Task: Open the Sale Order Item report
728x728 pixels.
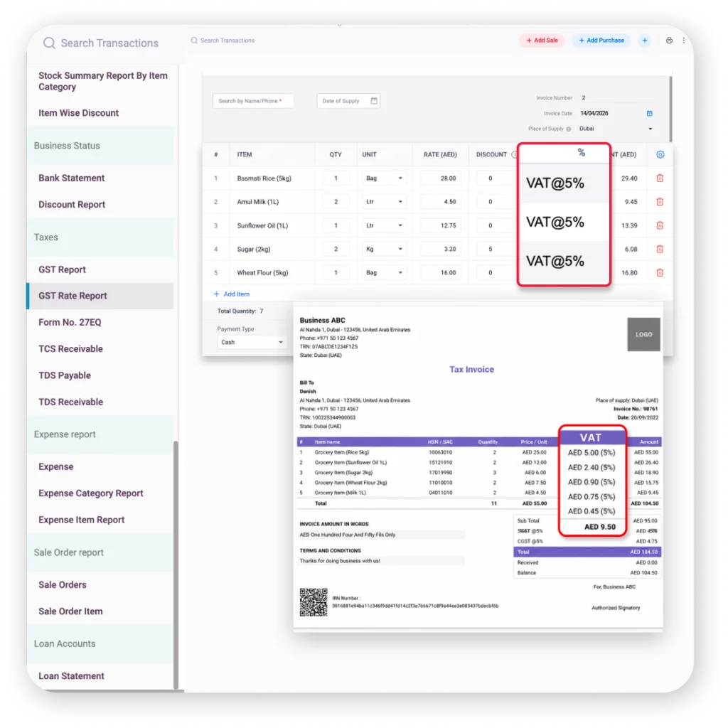Action: pyautogui.click(x=70, y=611)
